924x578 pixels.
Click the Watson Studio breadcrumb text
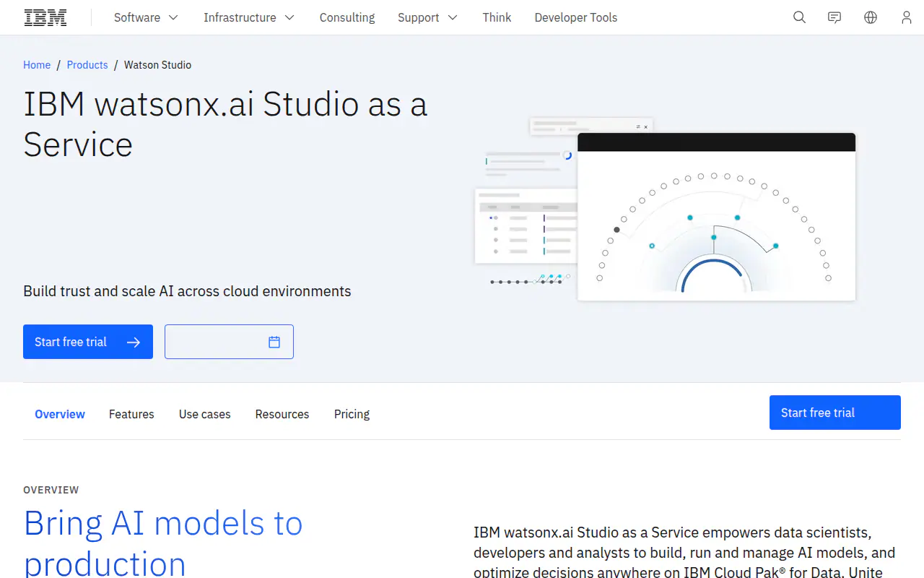pos(157,65)
